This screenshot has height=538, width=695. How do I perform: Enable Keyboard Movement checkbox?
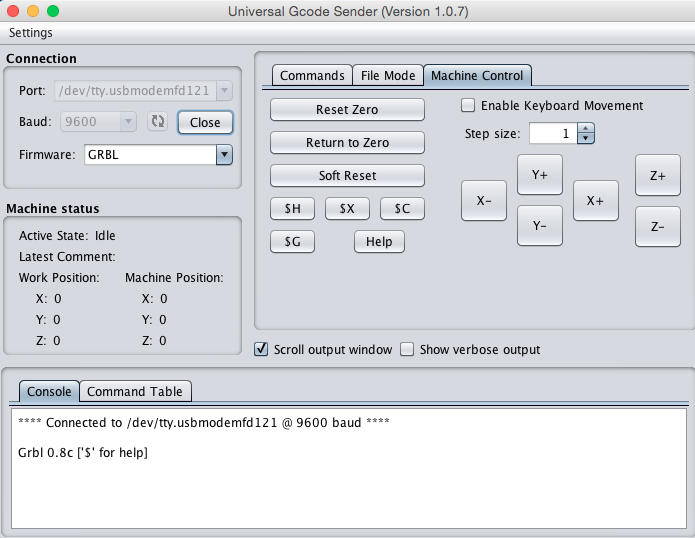[x=468, y=105]
